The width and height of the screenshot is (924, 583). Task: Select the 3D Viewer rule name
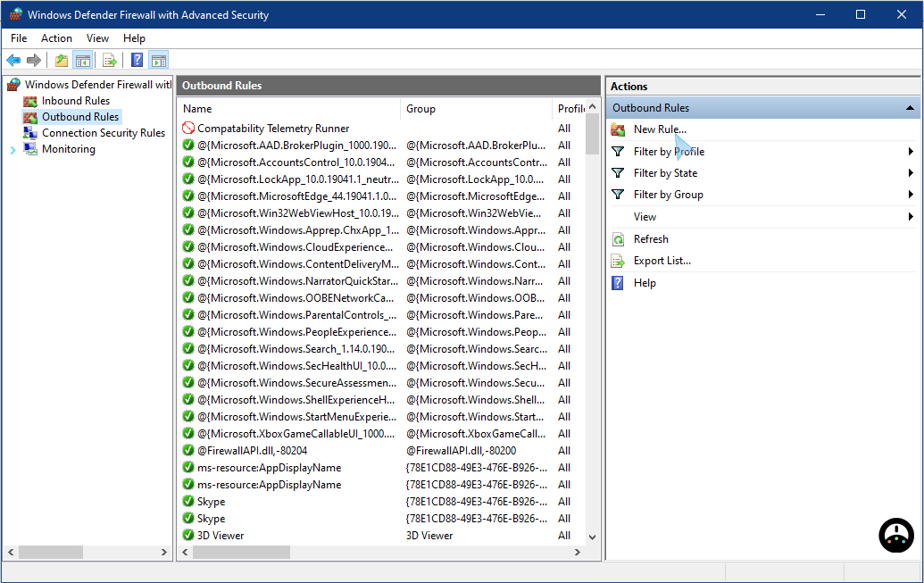pos(221,536)
